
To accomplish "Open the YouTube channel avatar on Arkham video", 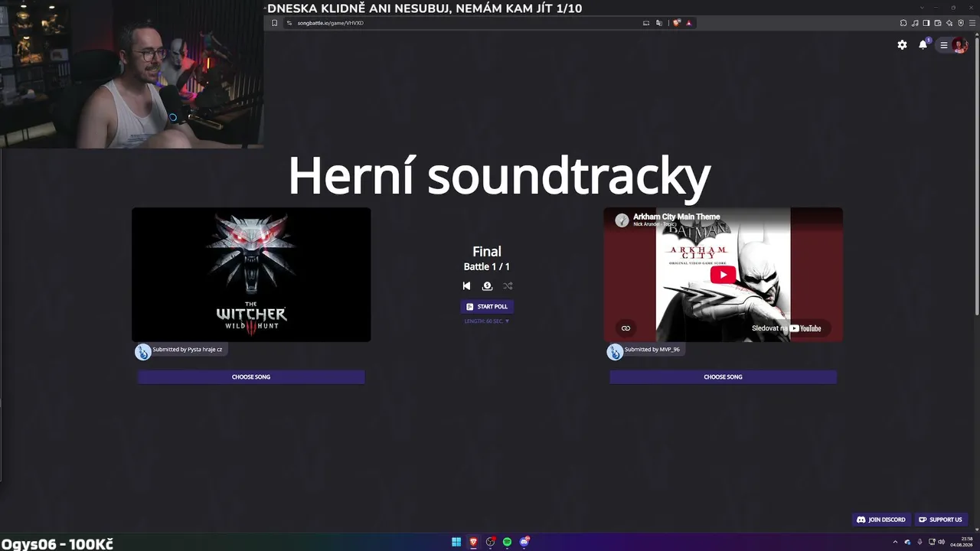I will point(622,220).
